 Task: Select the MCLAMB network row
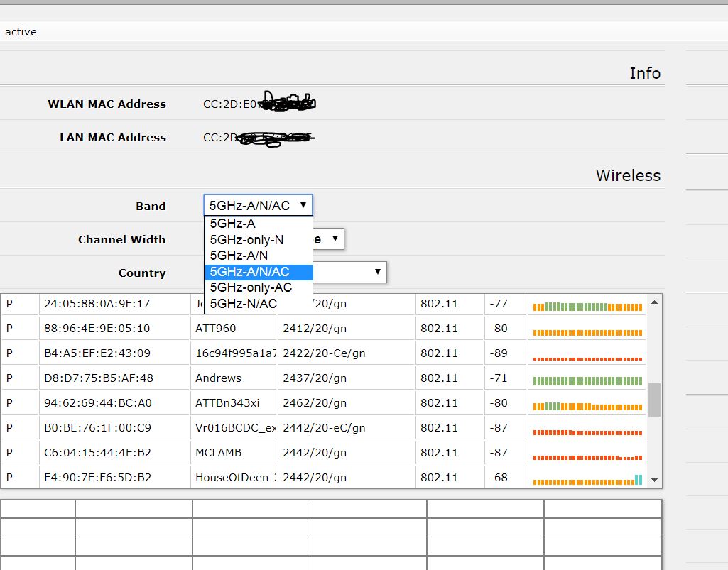pyautogui.click(x=215, y=451)
